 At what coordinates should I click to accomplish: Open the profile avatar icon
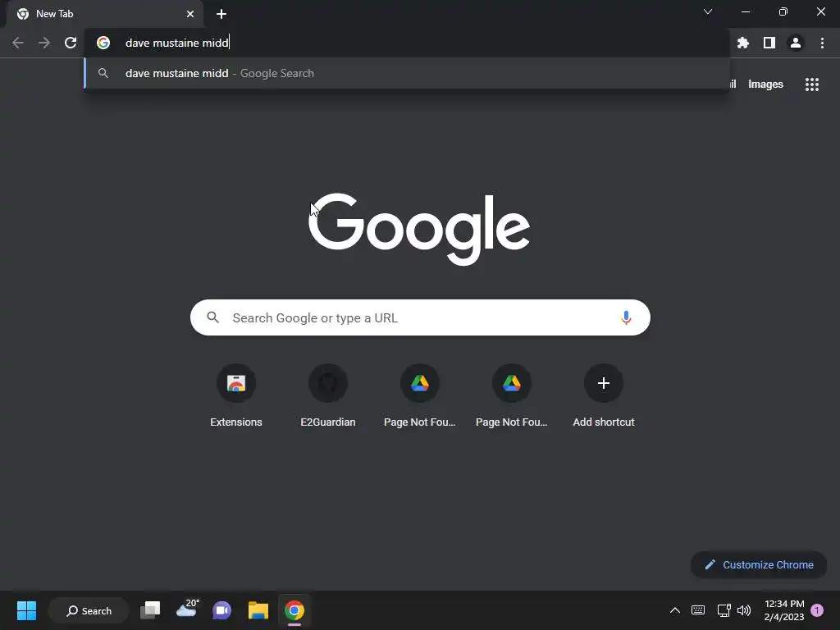coord(796,43)
